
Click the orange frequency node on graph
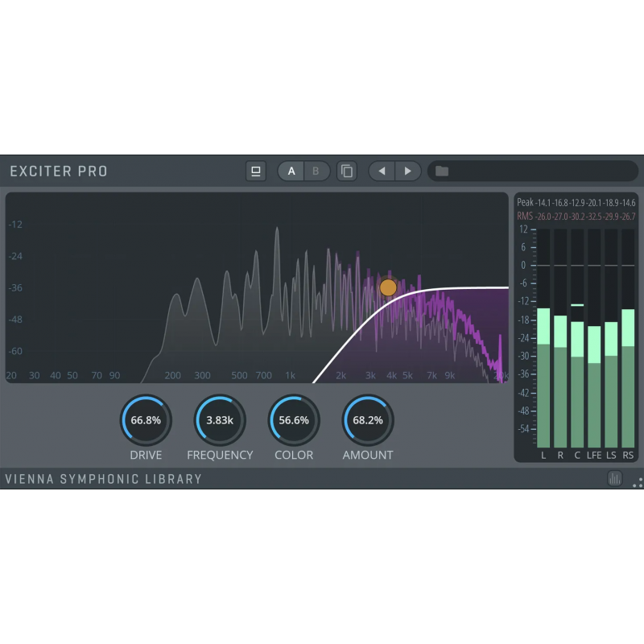(388, 287)
